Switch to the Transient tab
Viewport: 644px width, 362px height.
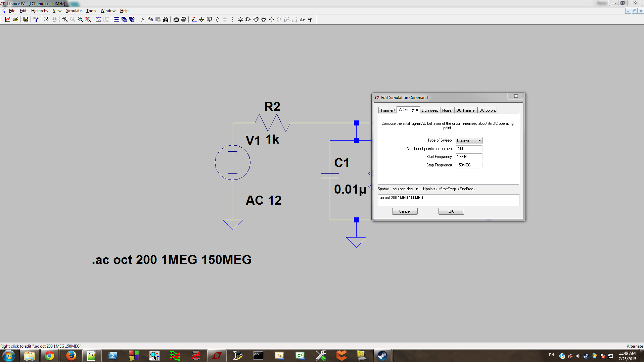point(387,110)
